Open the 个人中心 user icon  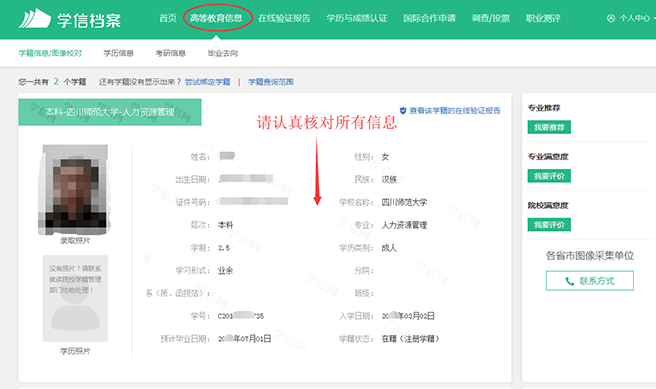(x=611, y=18)
